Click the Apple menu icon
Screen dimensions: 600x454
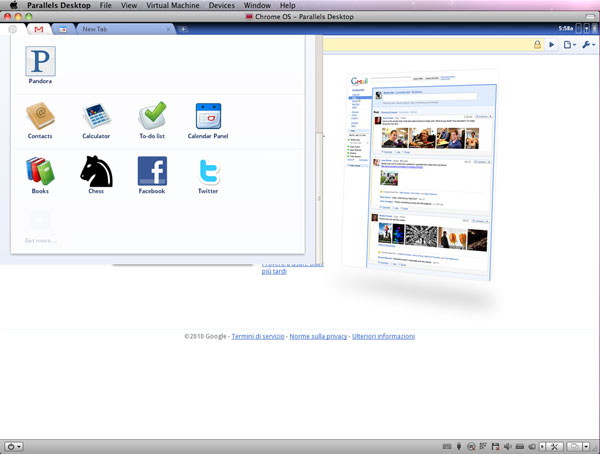point(13,5)
